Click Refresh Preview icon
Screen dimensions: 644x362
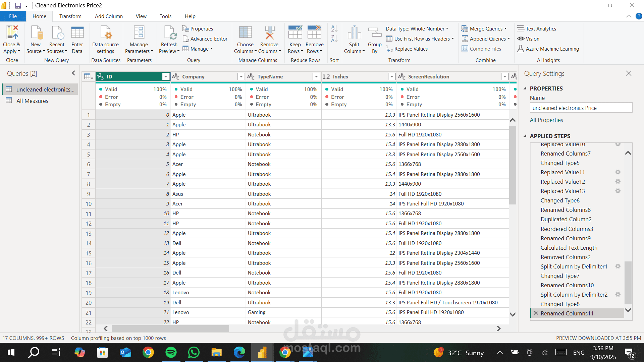169,33
